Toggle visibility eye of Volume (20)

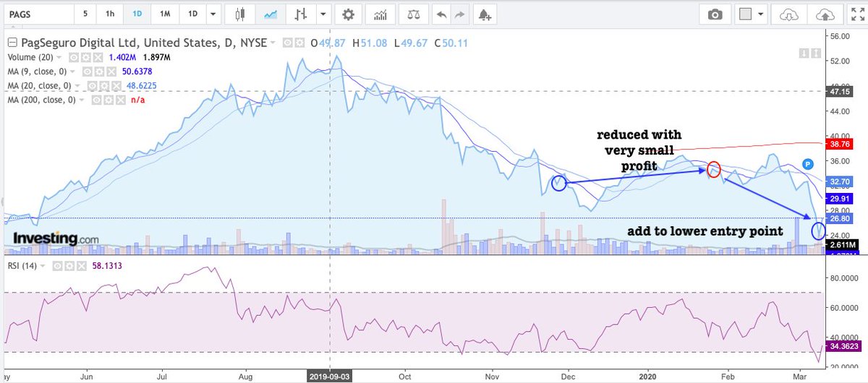[x=74, y=57]
